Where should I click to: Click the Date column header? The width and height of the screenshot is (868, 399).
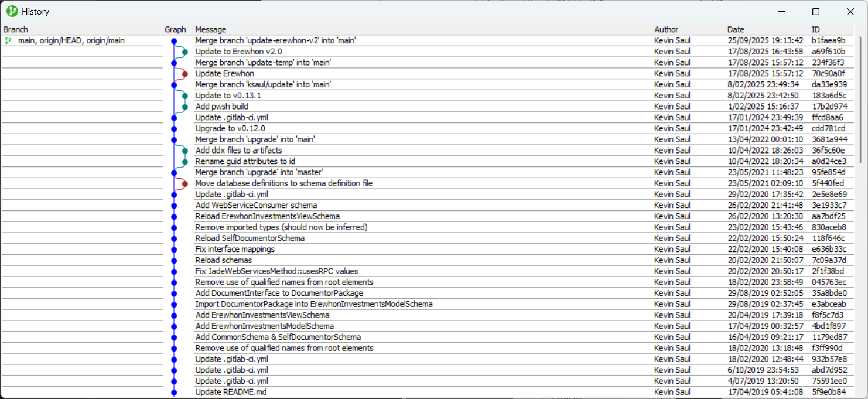[x=736, y=29]
